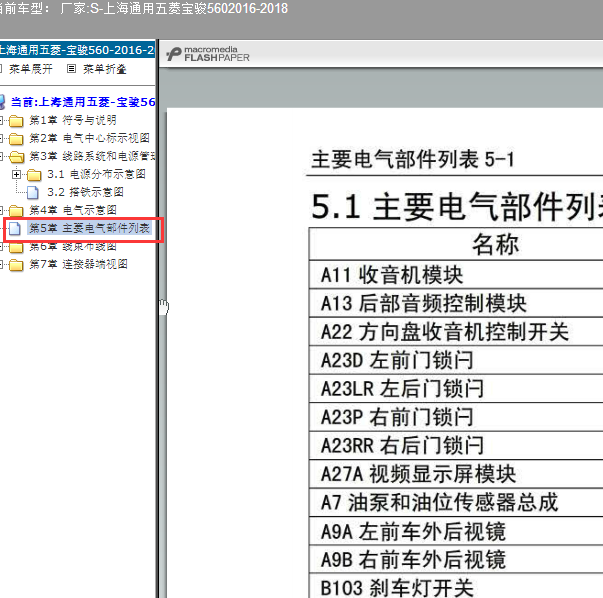Click folder icon of 第2章 电气中心标示视图
The width and height of the screenshot is (603, 598).
tap(16, 138)
